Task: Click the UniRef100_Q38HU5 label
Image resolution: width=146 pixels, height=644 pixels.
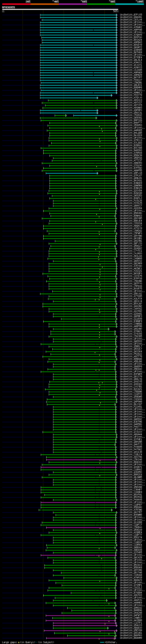Action: click(131, 50)
